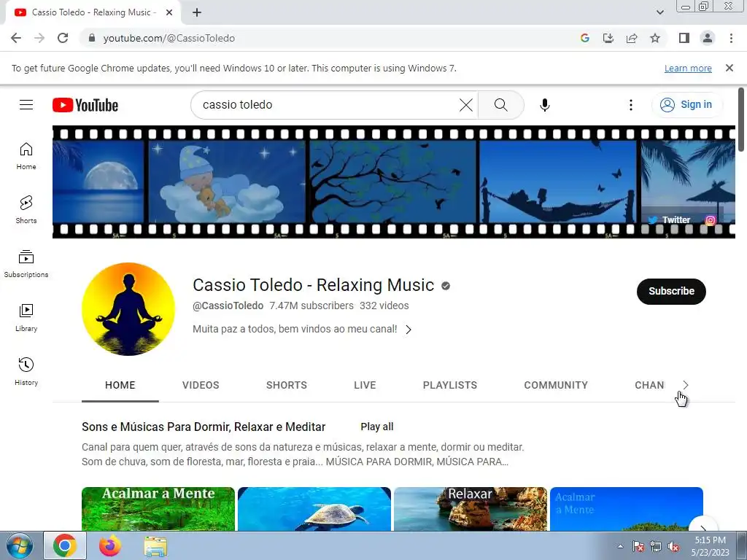This screenshot has height=560, width=747.
Task: Clear the search box with the X icon
Action: tap(466, 105)
